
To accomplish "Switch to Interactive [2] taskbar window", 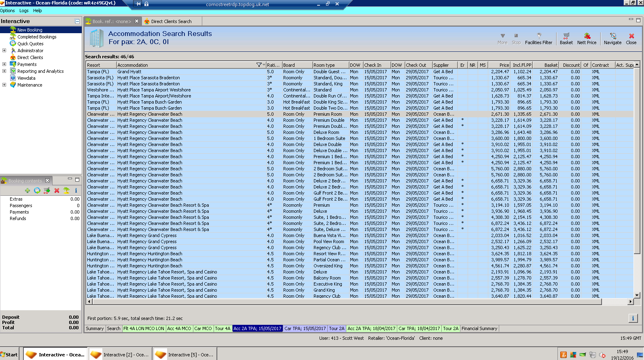I will [x=120, y=355].
